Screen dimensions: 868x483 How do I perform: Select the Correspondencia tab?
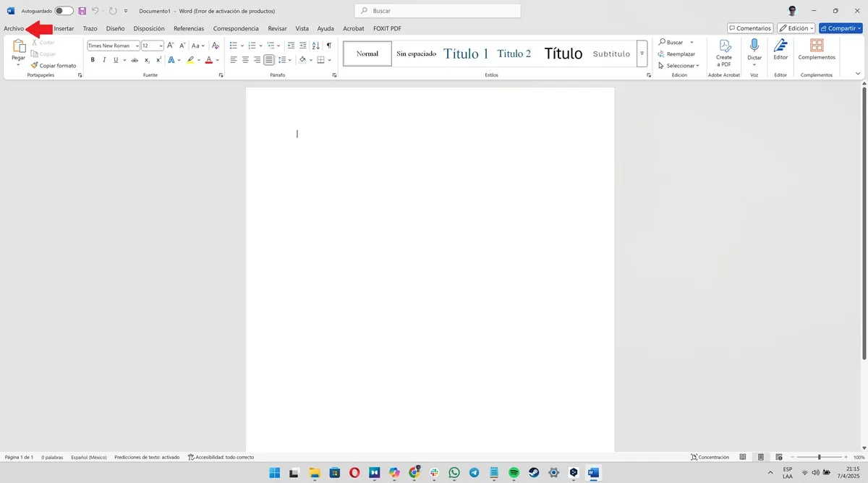point(236,28)
